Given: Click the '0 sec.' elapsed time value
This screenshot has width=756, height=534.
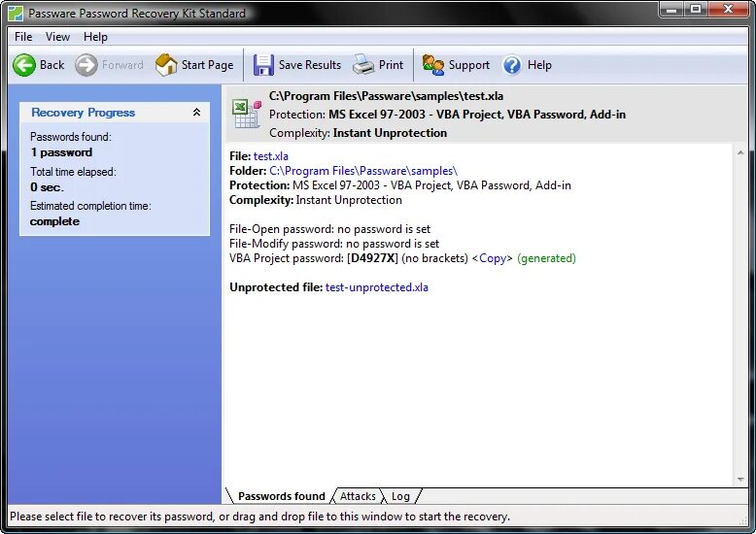Looking at the screenshot, I should tap(47, 187).
